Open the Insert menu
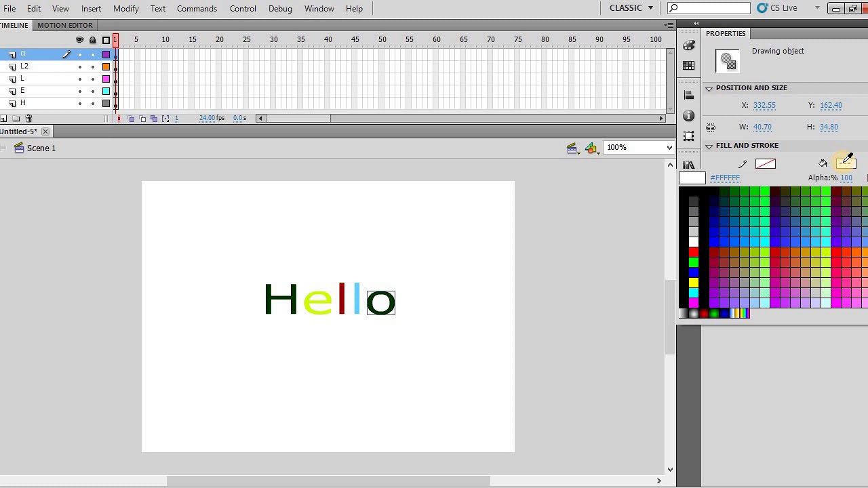868x488 pixels. pyautogui.click(x=91, y=9)
